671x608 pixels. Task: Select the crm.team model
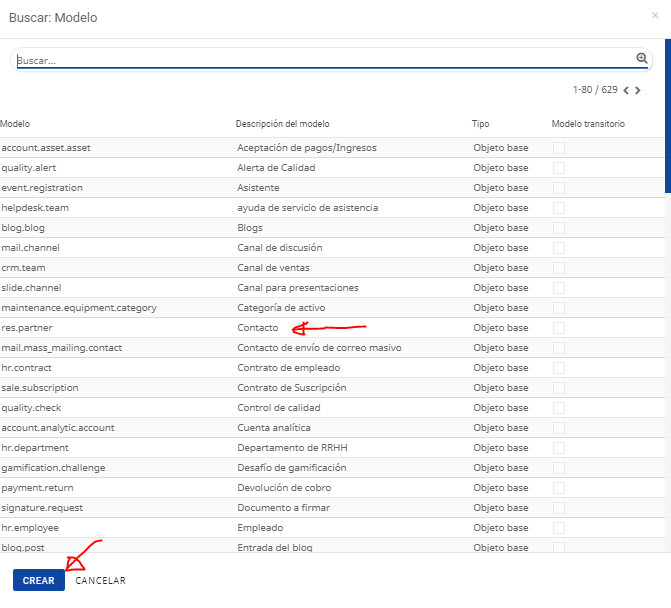(23, 268)
